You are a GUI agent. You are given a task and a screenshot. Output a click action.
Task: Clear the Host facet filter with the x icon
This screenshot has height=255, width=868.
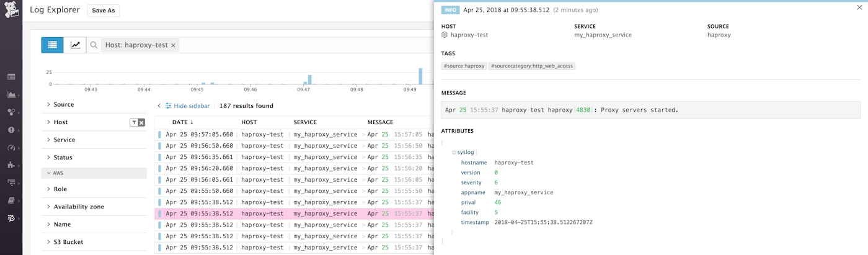click(141, 123)
